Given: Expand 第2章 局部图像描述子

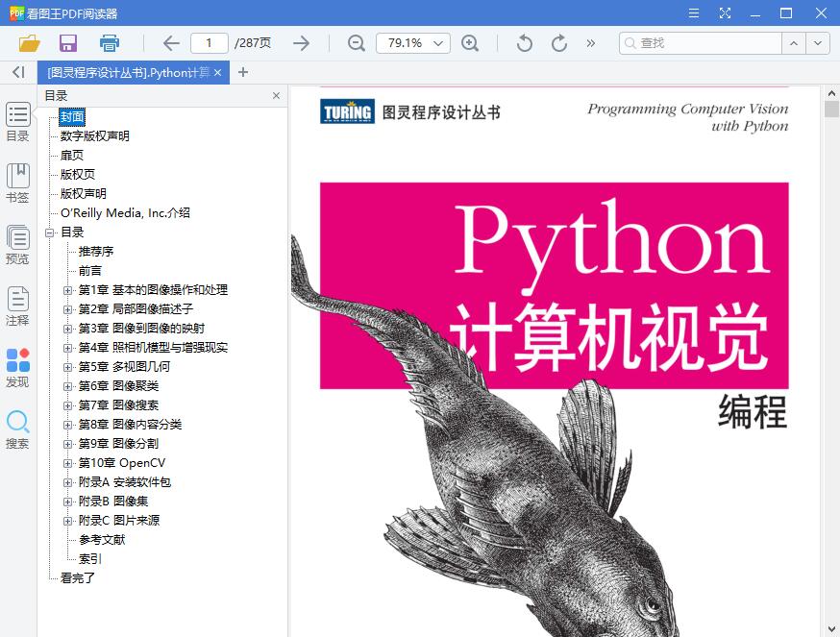Looking at the screenshot, I should (67, 309).
